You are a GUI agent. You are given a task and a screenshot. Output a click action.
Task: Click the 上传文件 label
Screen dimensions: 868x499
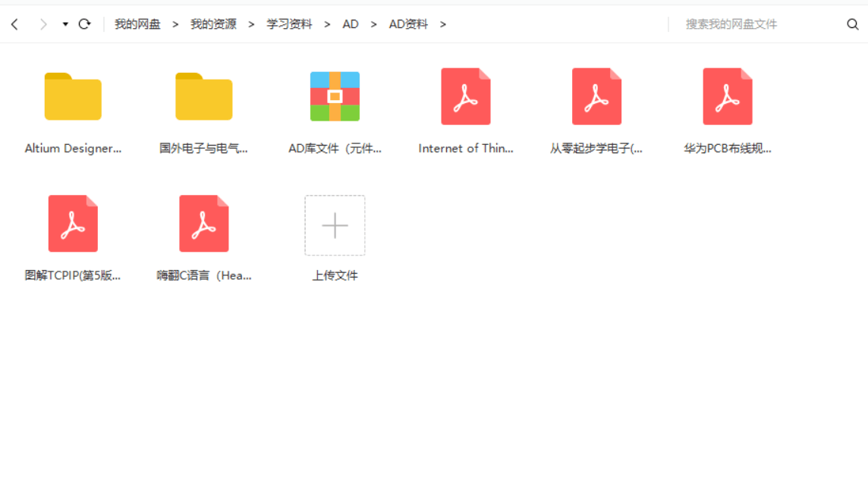(x=335, y=275)
